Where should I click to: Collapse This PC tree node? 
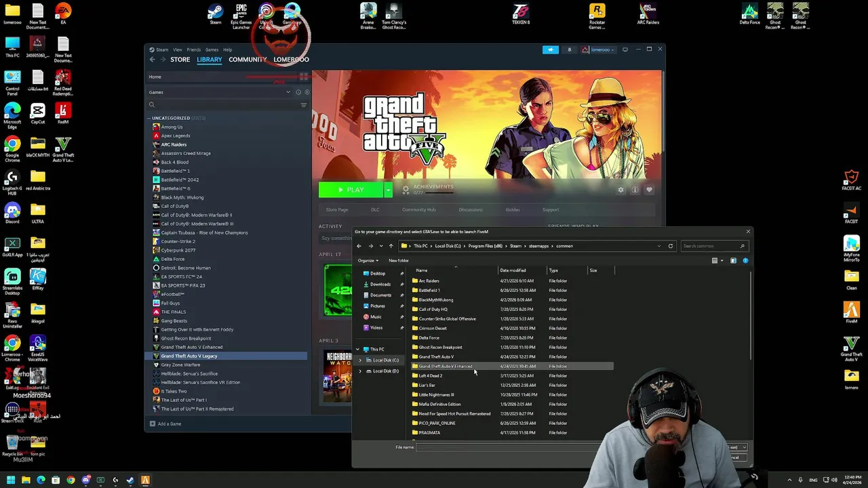click(x=357, y=350)
